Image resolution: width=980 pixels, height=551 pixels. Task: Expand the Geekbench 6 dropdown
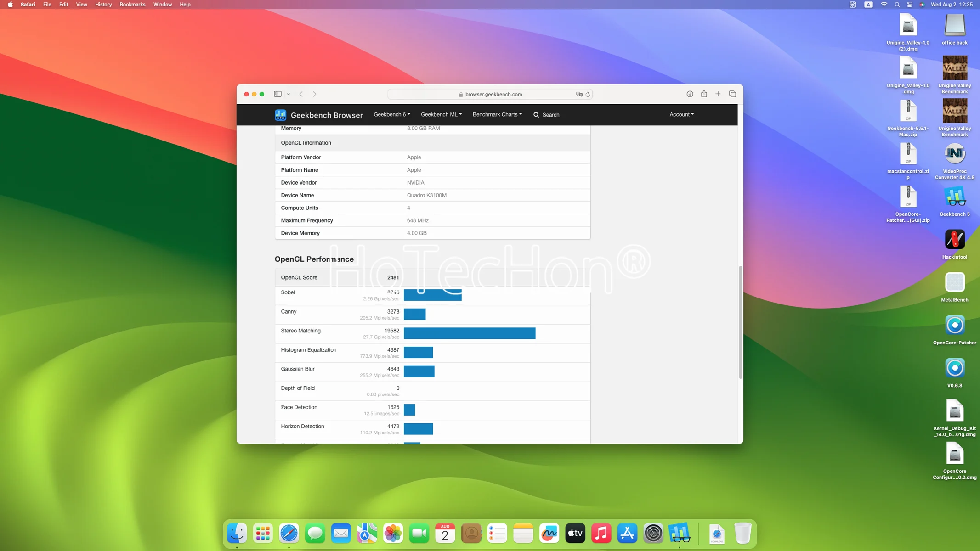[x=392, y=114]
